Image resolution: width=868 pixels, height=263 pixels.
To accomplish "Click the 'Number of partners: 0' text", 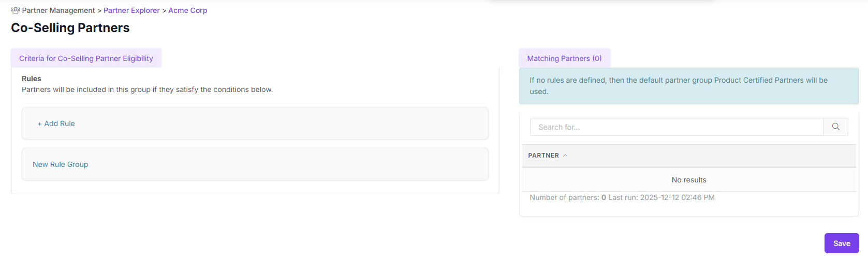I will pyautogui.click(x=567, y=197).
